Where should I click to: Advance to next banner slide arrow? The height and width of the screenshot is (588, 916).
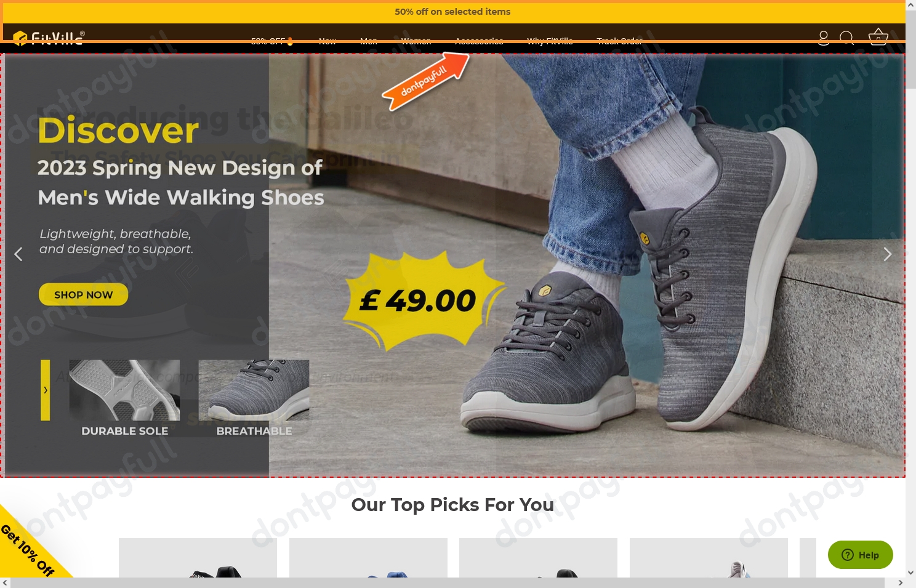click(887, 254)
